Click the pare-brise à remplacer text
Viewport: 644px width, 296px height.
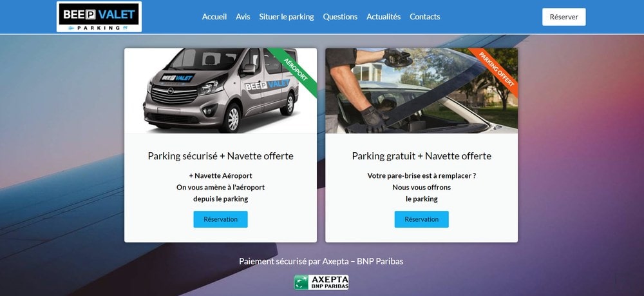coord(422,175)
